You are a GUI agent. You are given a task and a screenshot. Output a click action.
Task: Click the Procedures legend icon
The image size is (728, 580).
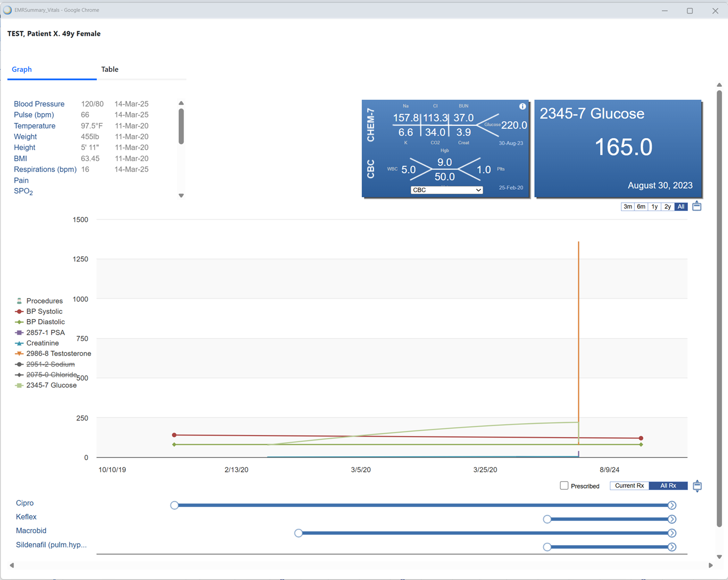[x=19, y=301]
